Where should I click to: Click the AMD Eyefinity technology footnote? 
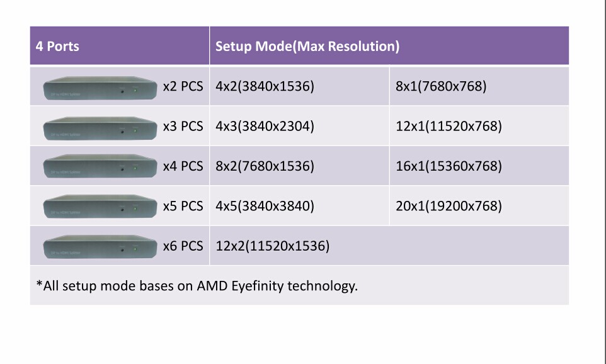click(197, 286)
